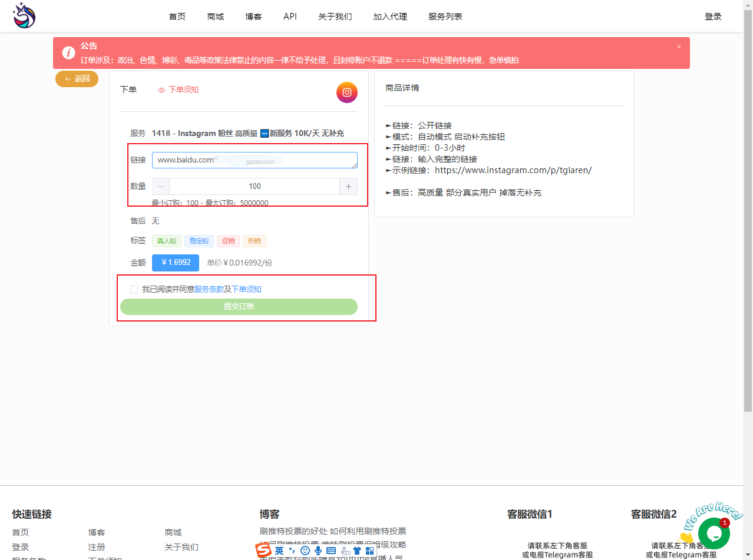Click the IME shirt skin icon
753x560 pixels.
coord(357,550)
